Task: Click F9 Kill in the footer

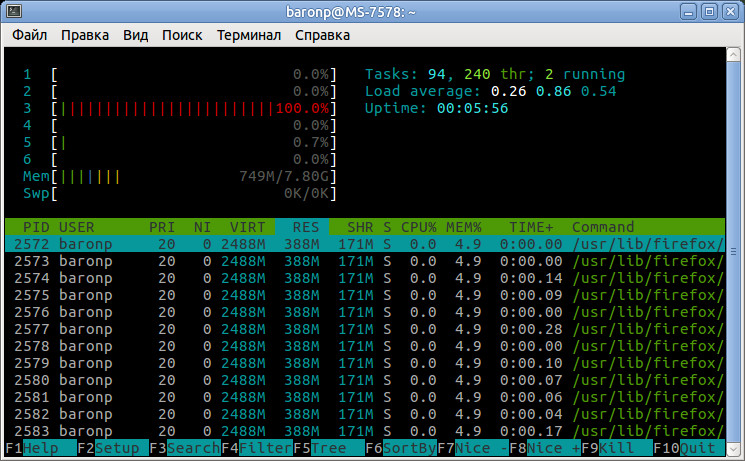Action: click(x=617, y=449)
